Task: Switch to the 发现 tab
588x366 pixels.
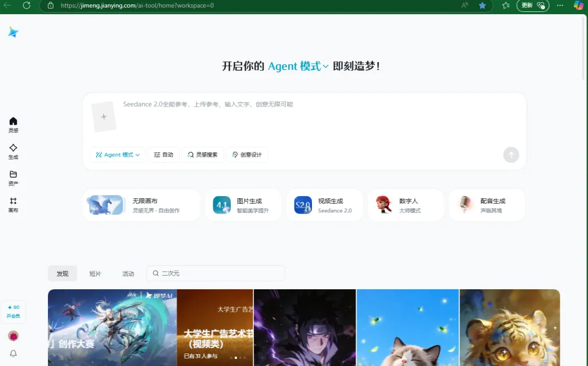Action: (63, 274)
